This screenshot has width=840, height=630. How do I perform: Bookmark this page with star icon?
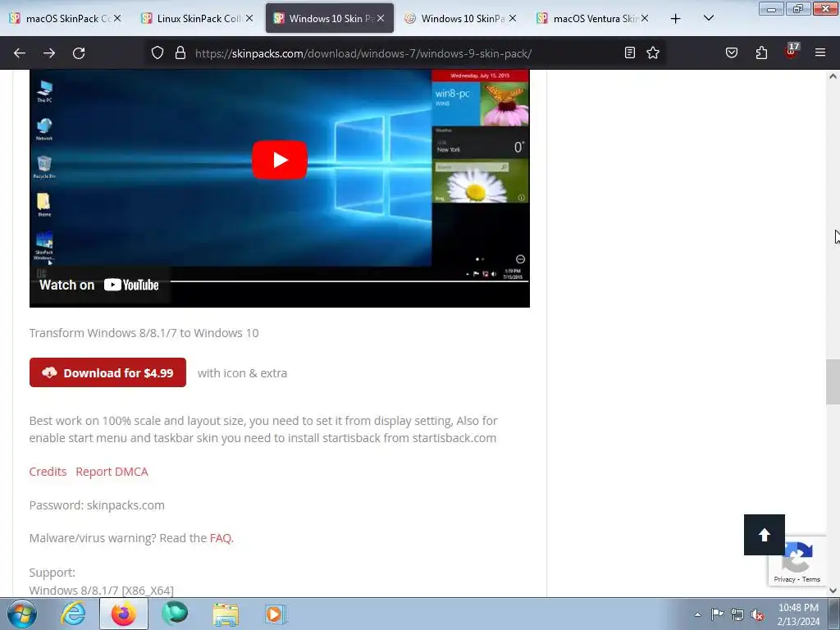tap(653, 53)
